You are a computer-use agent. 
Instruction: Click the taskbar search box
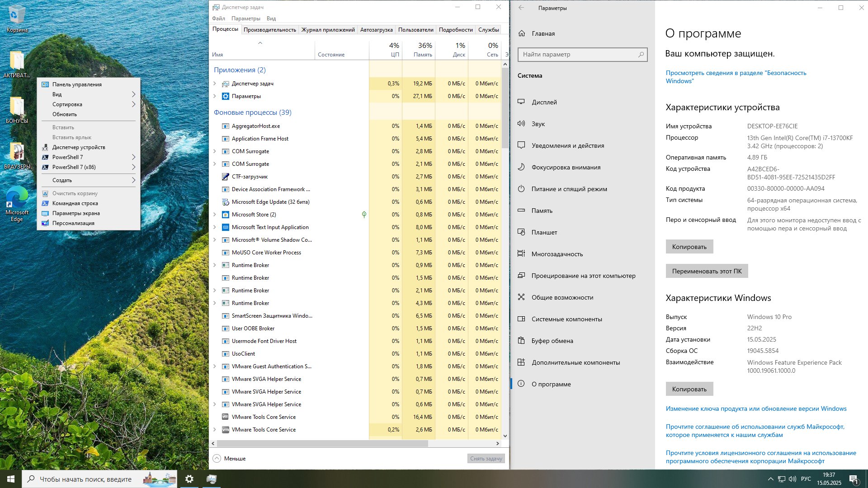pos(100,479)
